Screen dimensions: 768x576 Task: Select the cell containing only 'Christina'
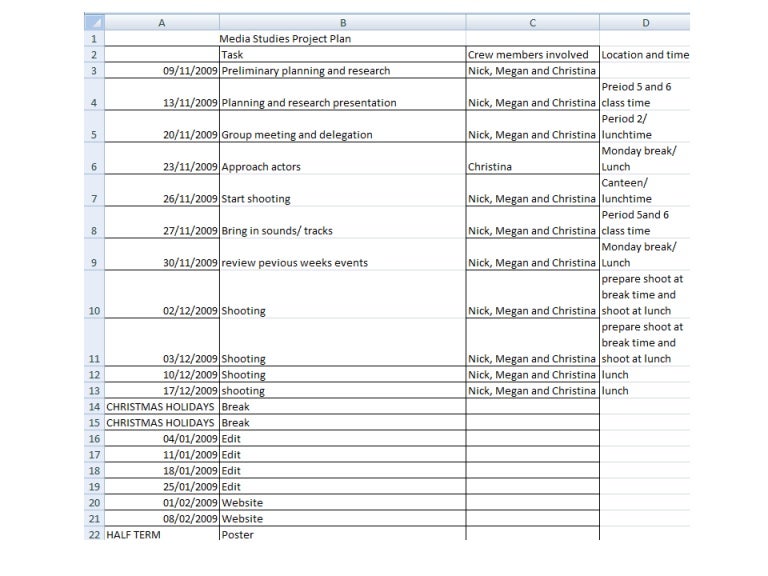(532, 167)
